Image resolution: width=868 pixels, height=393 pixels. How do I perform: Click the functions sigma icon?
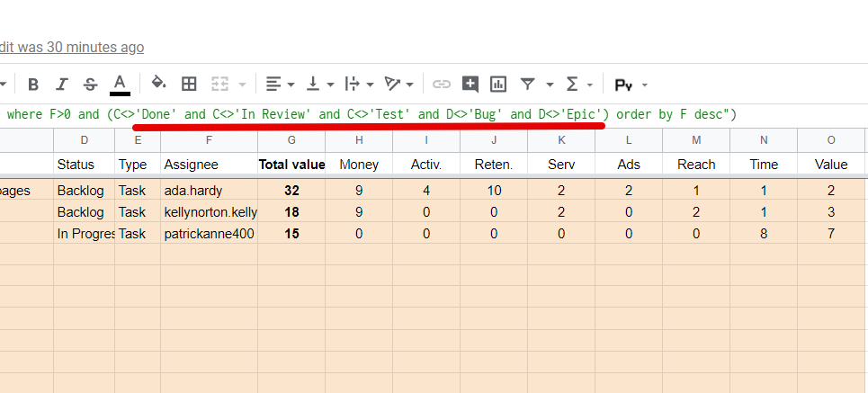572,85
